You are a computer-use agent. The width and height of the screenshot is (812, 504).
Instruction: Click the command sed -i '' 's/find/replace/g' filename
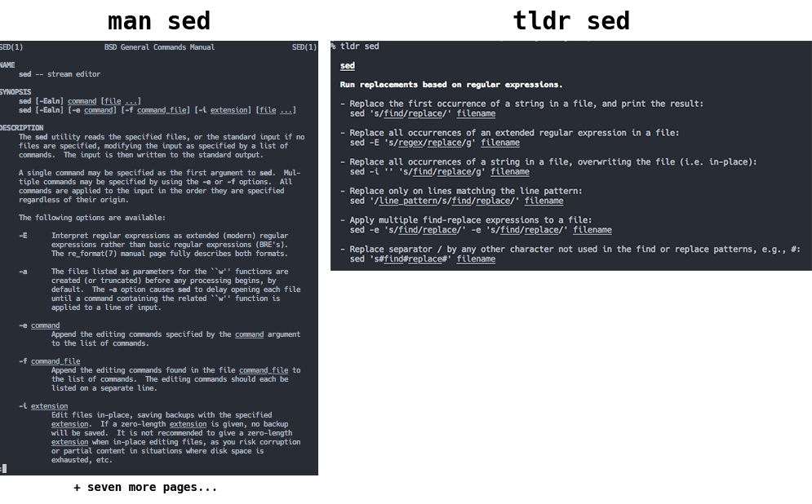click(x=440, y=171)
